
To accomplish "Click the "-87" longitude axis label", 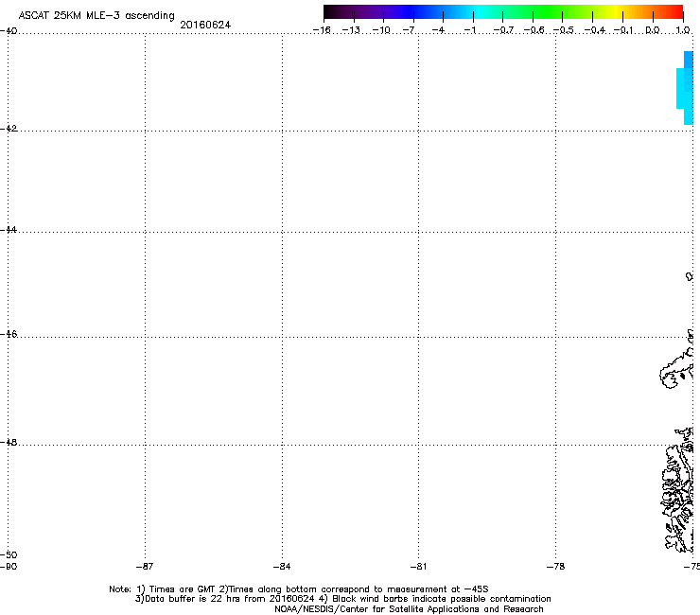I will [145, 567].
